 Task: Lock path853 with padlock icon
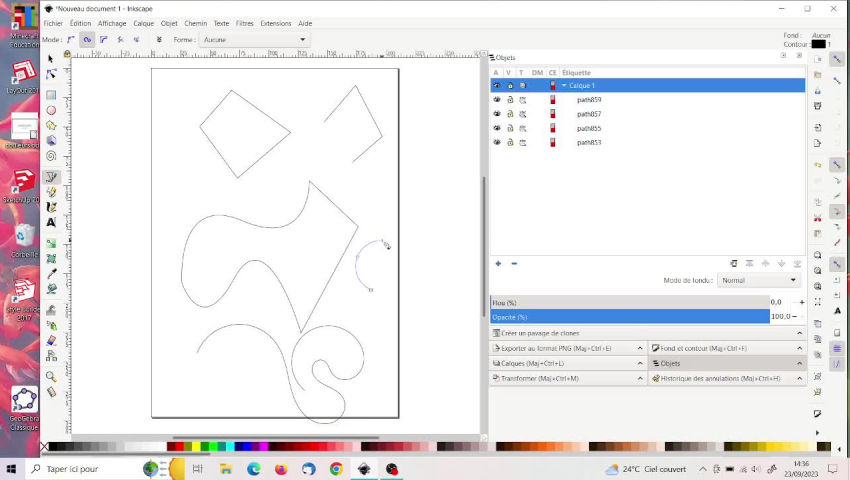tap(510, 142)
